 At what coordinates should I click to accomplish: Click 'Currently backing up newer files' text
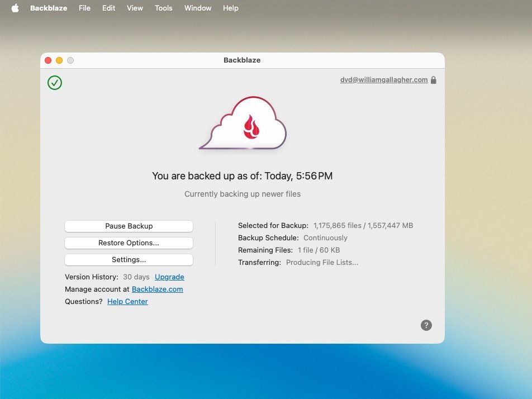(x=243, y=194)
